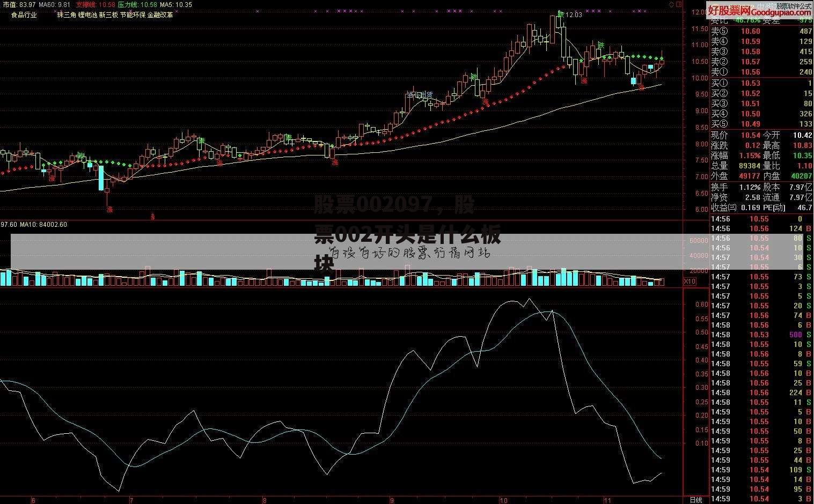Select the 14:58 tick with 59 S
Viewport: 814px width, 504px height.
[x=761, y=364]
